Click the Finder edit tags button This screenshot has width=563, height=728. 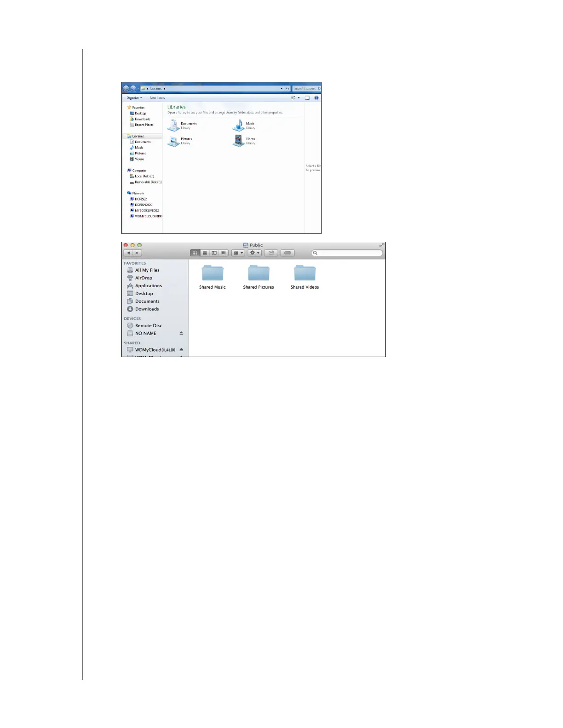click(x=287, y=253)
